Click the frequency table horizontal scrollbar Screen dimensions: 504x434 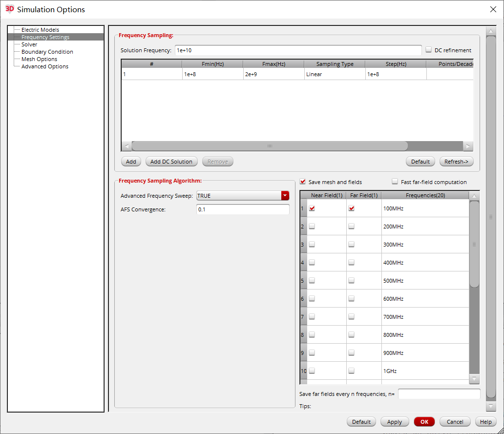tap(269, 146)
